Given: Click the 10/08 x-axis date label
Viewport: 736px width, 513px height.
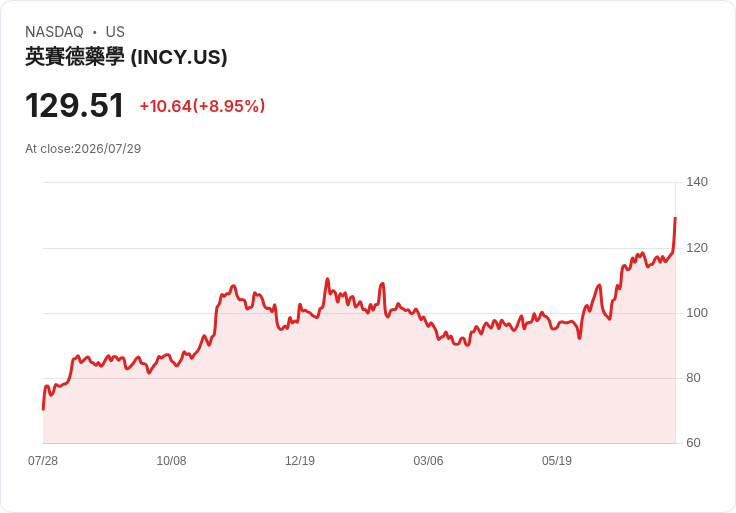Looking at the screenshot, I should (171, 461).
